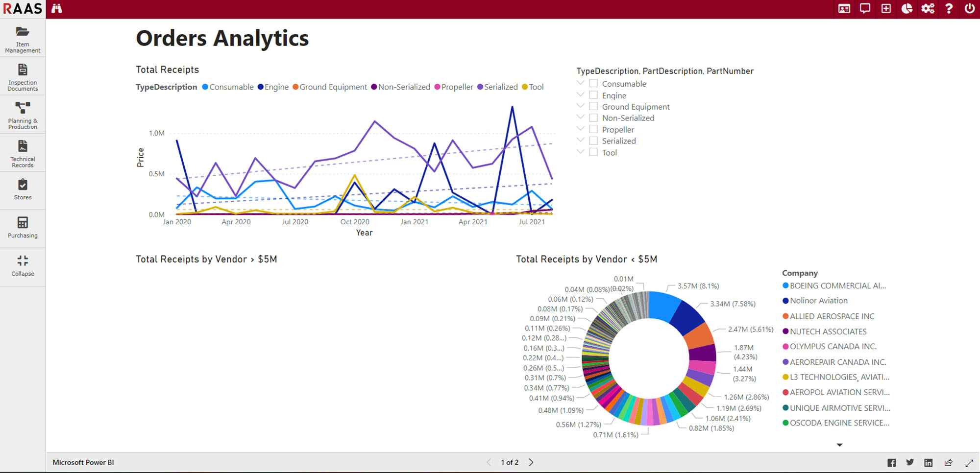The height and width of the screenshot is (473, 980).
Task: Click the binoculars search icon
Action: (57, 8)
